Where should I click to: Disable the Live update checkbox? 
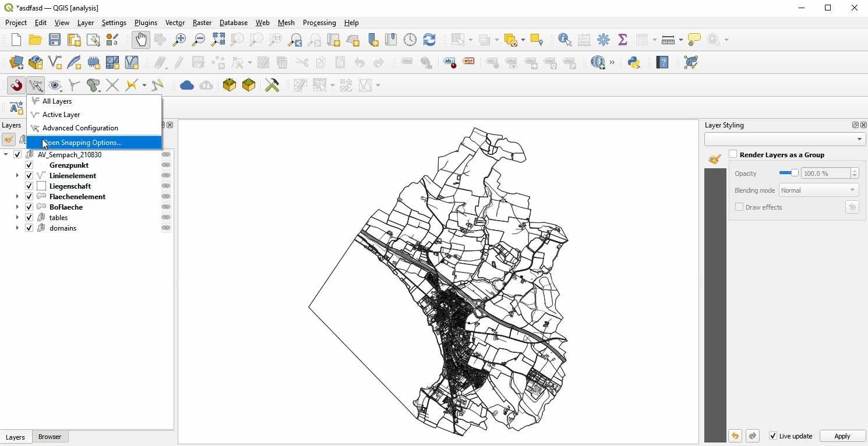(x=773, y=436)
